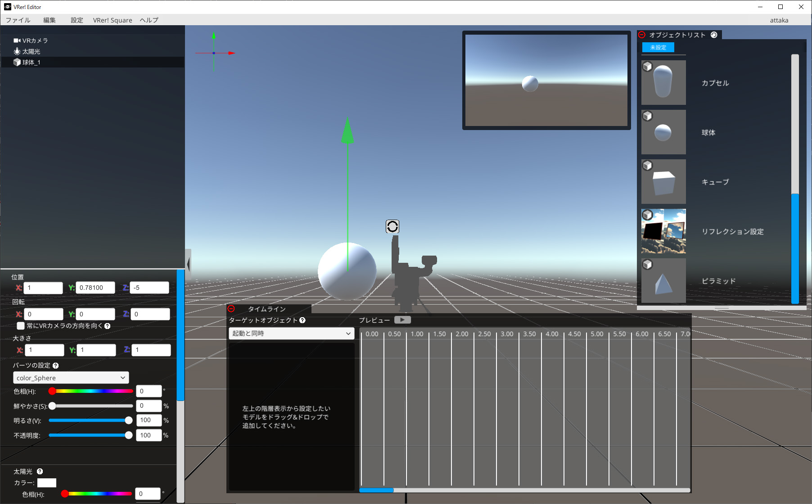Click the cube badge on リフレクション設定 thumbnail

click(x=647, y=215)
